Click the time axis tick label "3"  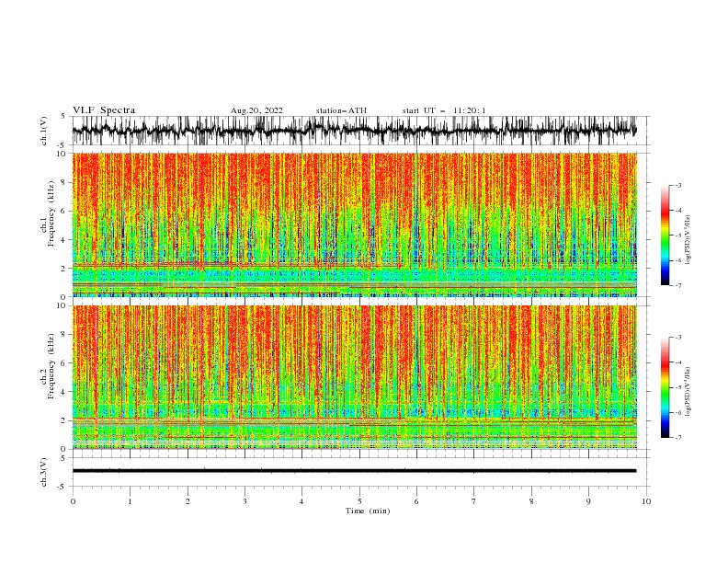coord(245,501)
